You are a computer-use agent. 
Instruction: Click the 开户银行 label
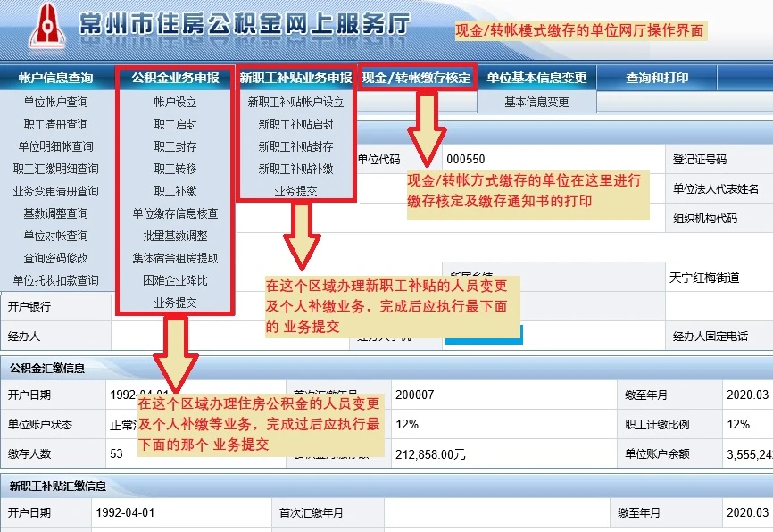click(x=29, y=306)
